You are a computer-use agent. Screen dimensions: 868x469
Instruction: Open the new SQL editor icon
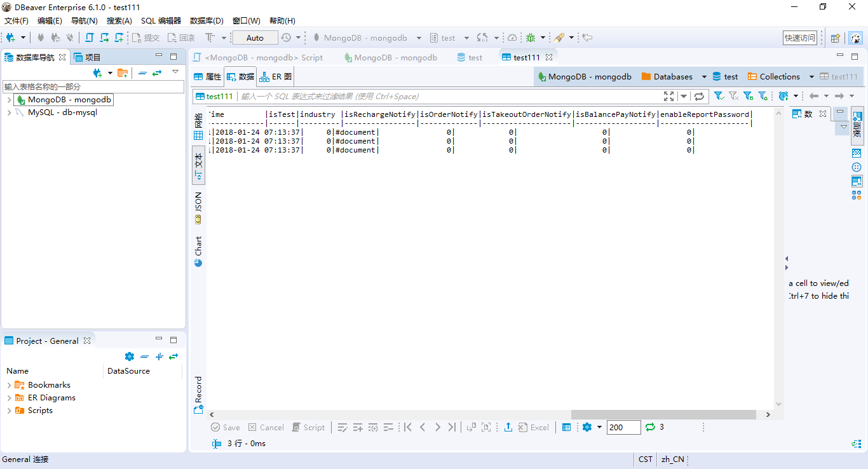tap(90, 38)
